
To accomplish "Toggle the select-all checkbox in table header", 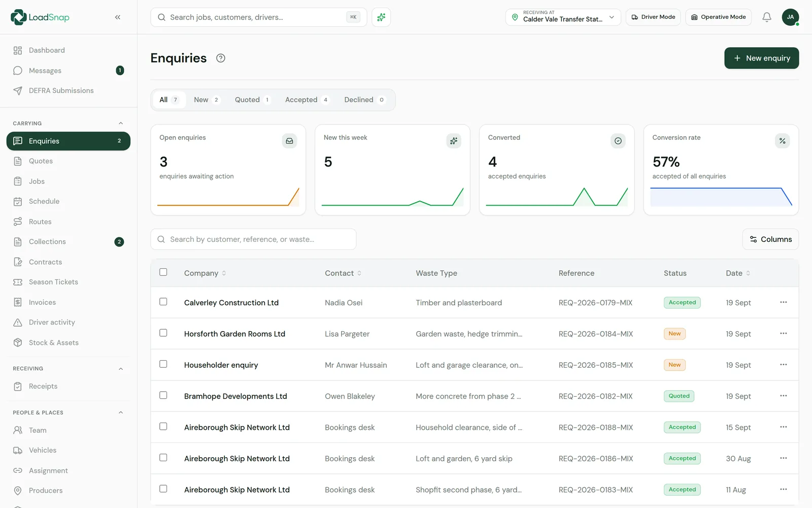I will pos(163,272).
